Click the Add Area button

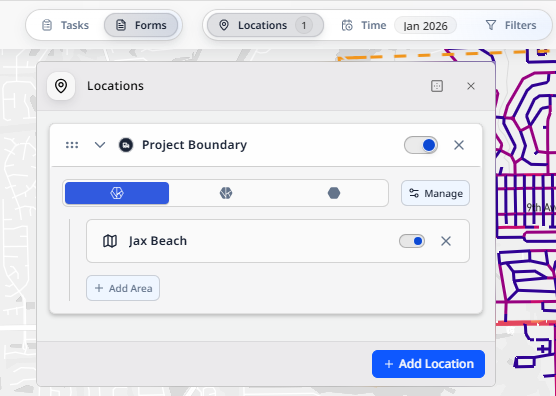(123, 288)
